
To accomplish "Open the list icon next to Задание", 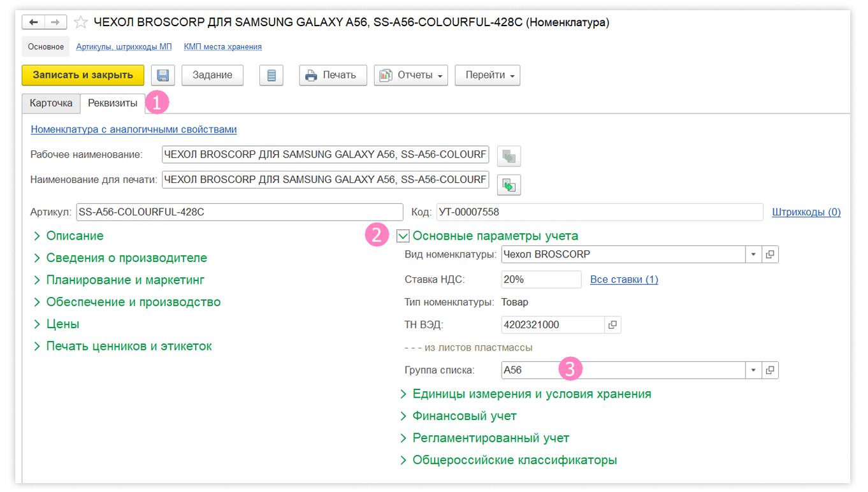I will point(271,75).
